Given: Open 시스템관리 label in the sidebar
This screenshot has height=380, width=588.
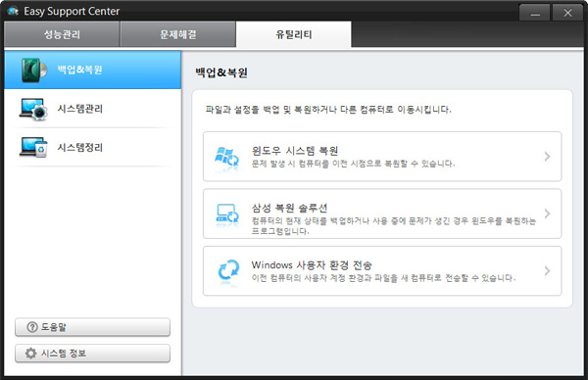Looking at the screenshot, I should point(80,109).
